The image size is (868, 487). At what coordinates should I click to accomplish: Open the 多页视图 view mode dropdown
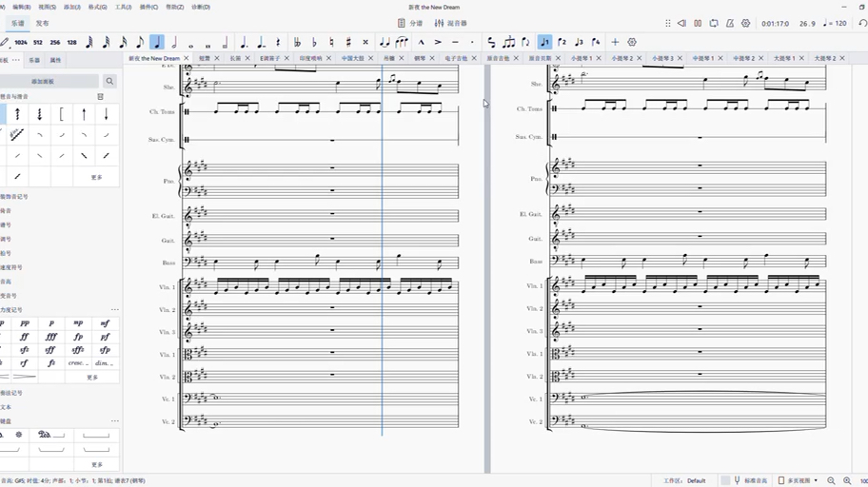coord(798,480)
